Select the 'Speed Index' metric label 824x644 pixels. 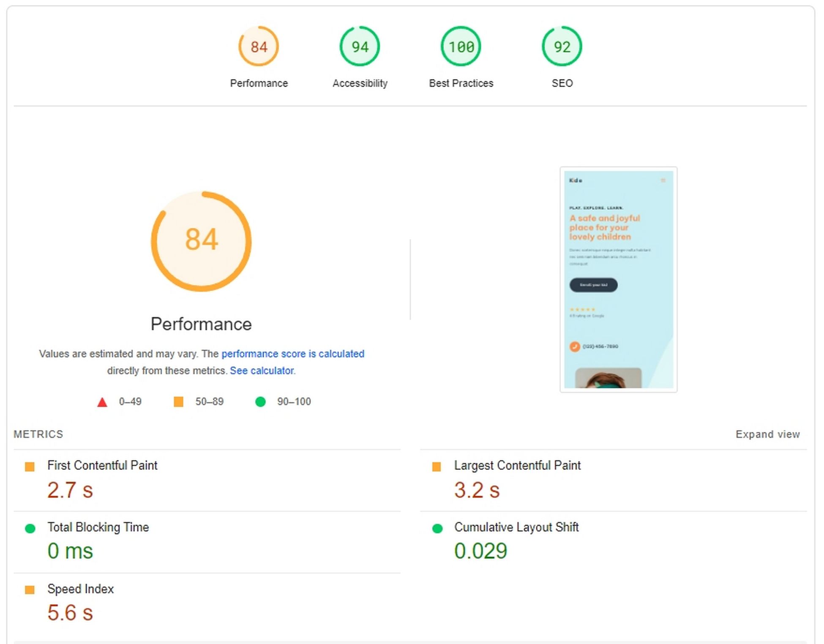point(81,589)
